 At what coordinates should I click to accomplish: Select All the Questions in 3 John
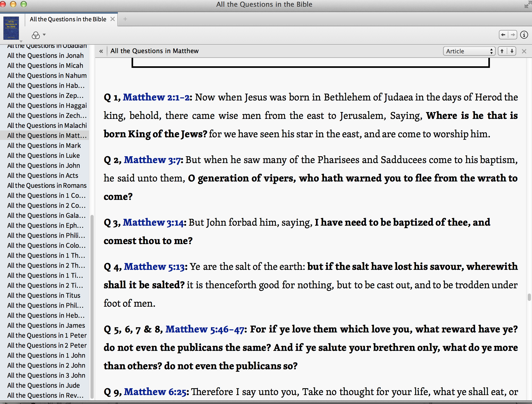point(46,375)
